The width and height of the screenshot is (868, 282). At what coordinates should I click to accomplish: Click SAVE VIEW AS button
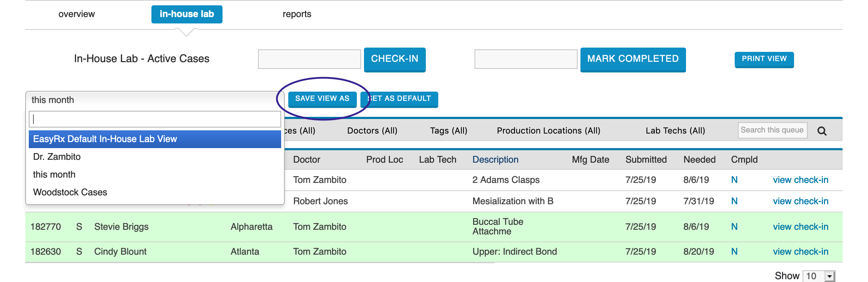click(322, 99)
